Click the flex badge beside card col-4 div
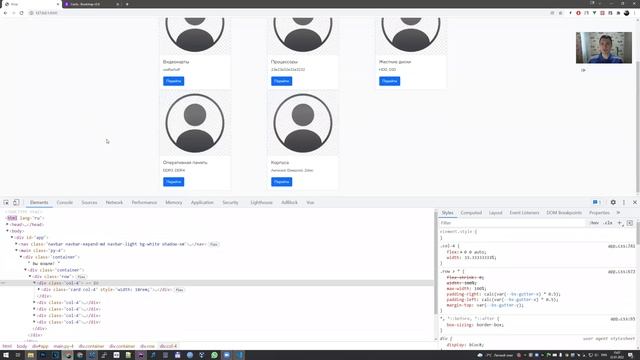 (179, 290)
